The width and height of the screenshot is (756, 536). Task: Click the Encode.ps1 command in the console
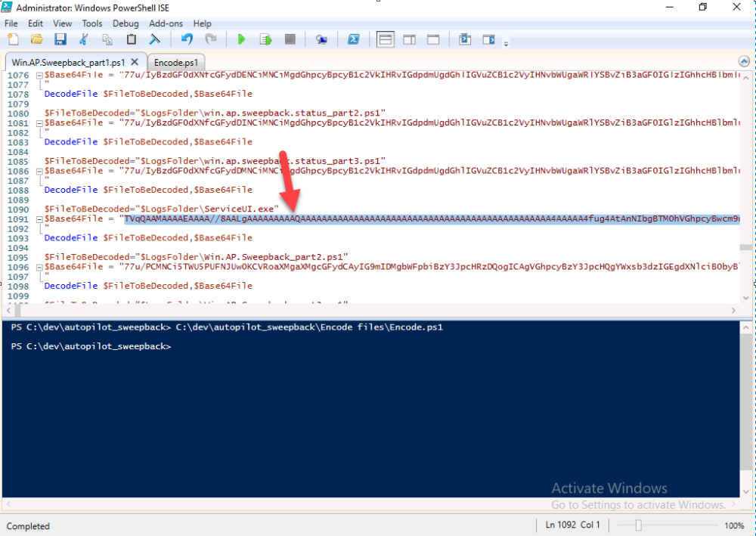(x=309, y=327)
